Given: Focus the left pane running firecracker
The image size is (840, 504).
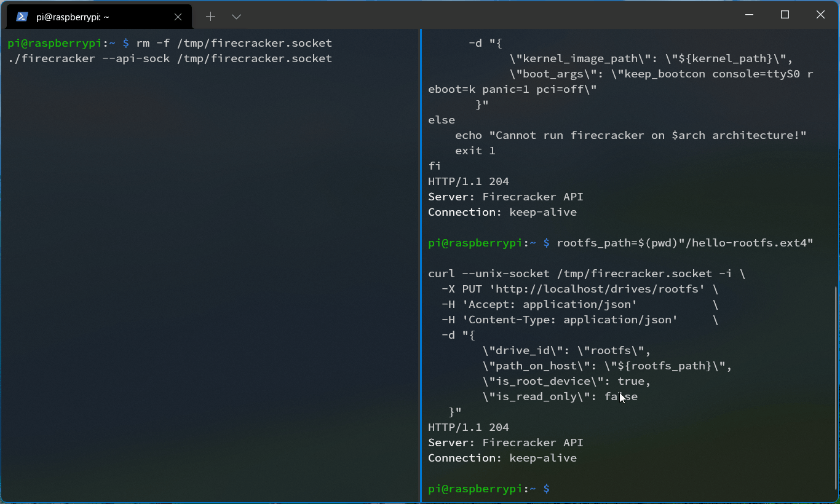Looking at the screenshot, I should 209,246.
